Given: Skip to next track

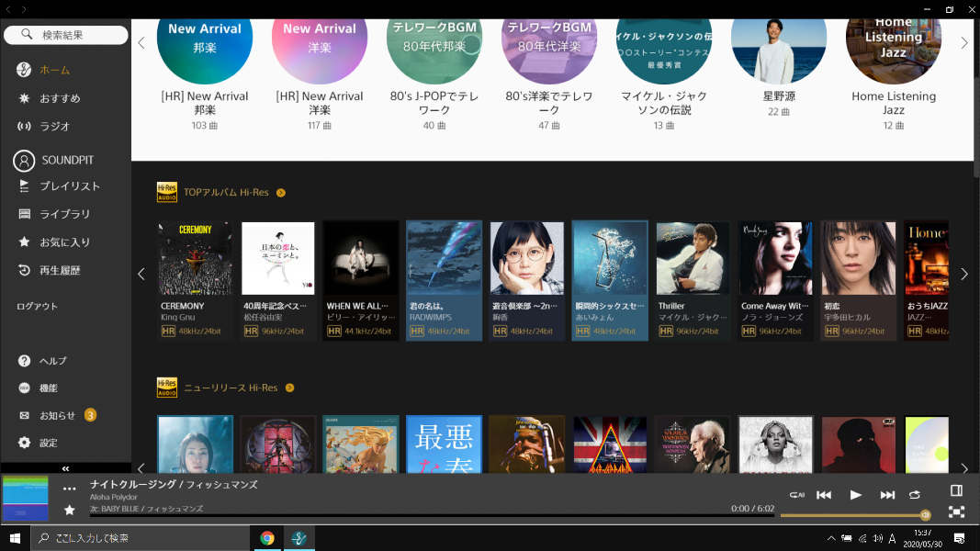Looking at the screenshot, I should pos(887,495).
